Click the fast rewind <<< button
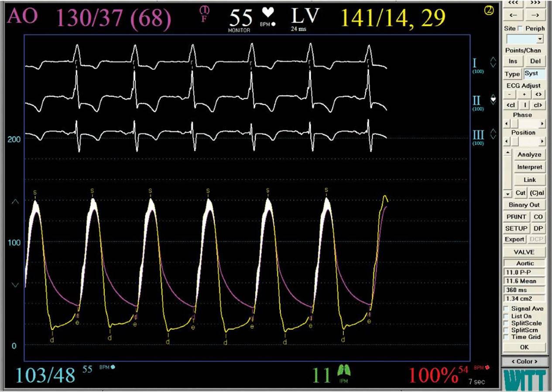The height and width of the screenshot is (392, 552). tap(514, 3)
